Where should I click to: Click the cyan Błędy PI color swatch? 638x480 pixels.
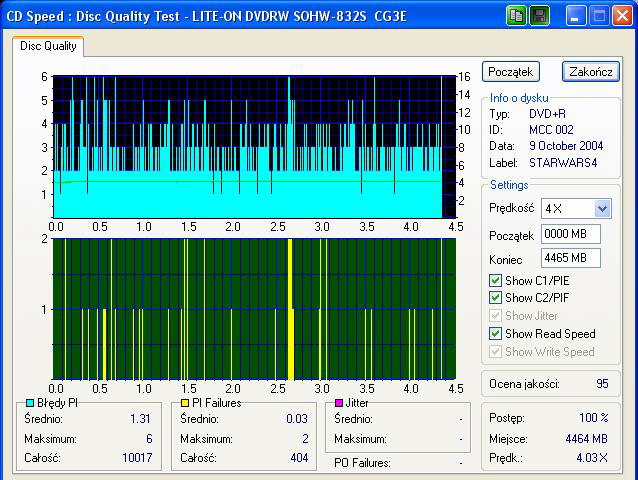click(30, 403)
